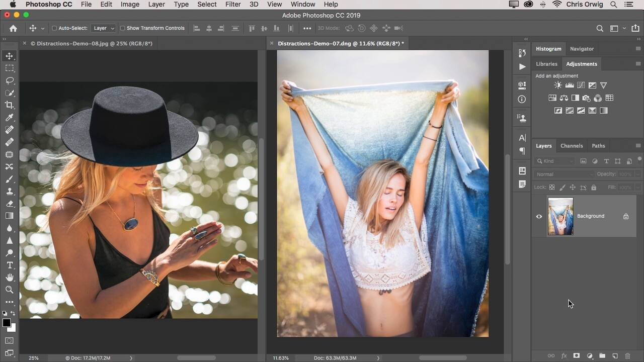
Task: Click the Background layer thumbnail
Action: pos(560,216)
